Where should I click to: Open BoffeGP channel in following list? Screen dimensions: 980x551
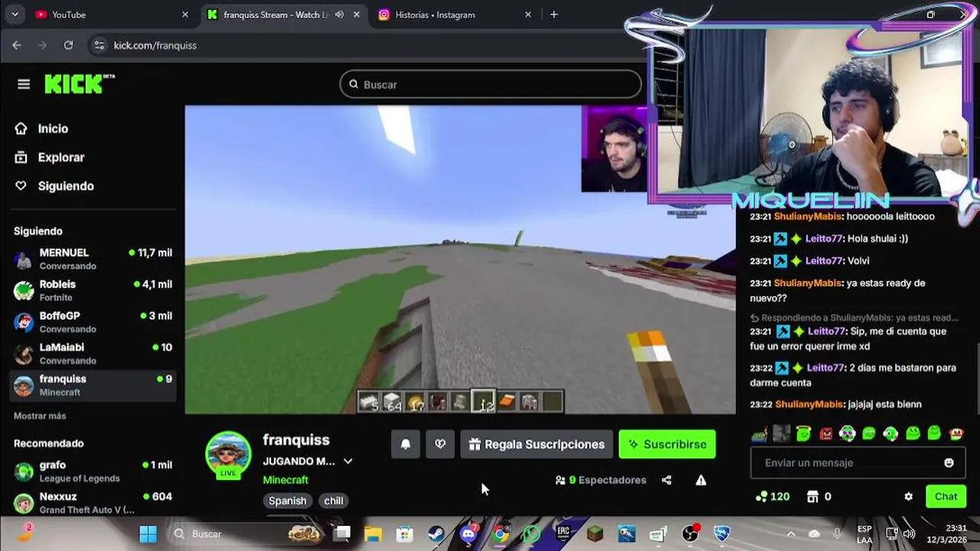(x=93, y=321)
